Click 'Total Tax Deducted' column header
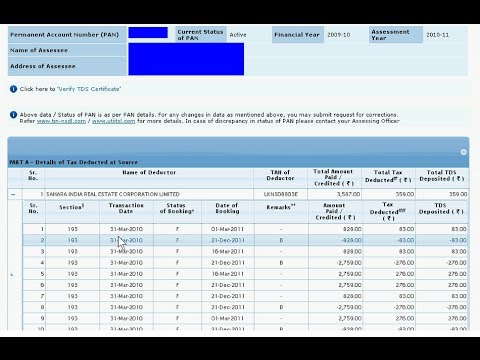Viewport: 480px width, 360px height. click(388, 176)
